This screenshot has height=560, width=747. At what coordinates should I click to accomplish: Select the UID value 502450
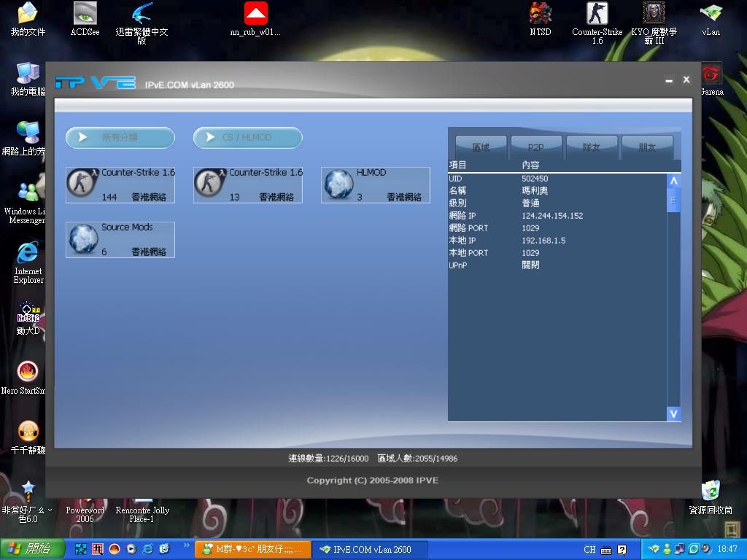535,179
